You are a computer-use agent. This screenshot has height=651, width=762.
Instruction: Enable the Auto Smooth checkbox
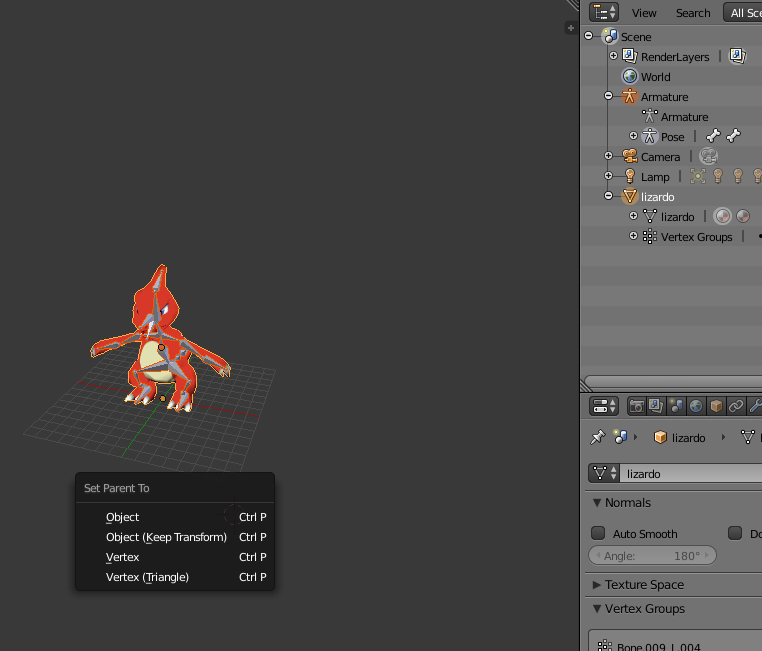[x=598, y=533]
